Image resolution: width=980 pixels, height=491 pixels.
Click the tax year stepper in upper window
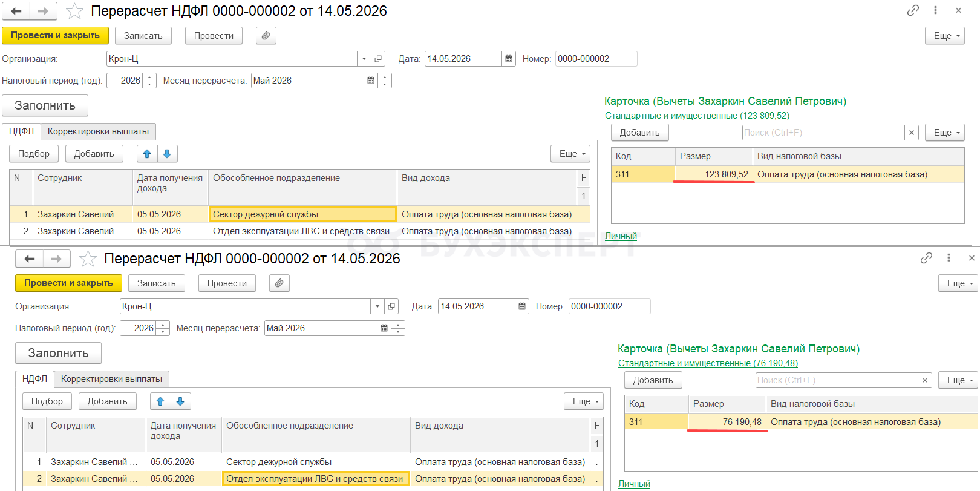(149, 81)
